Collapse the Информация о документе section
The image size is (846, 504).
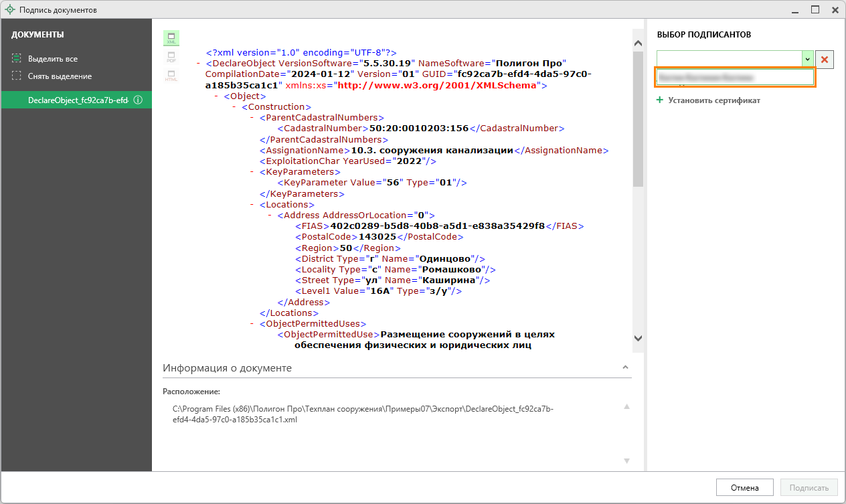click(625, 367)
